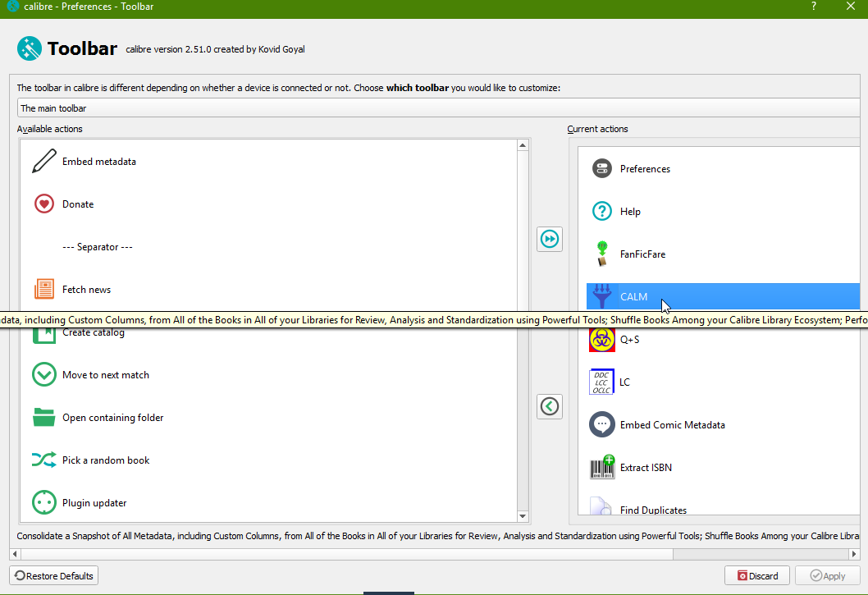The image size is (868, 595).
Task: Click the Help question mark icon
Action: click(602, 211)
